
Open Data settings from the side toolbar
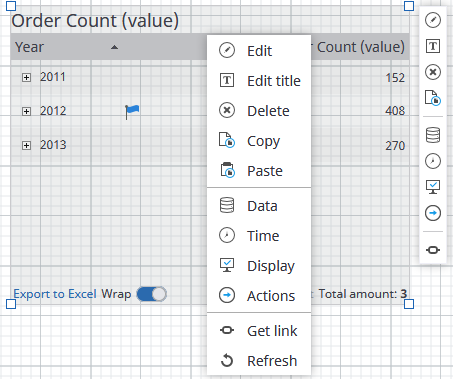pyautogui.click(x=433, y=135)
